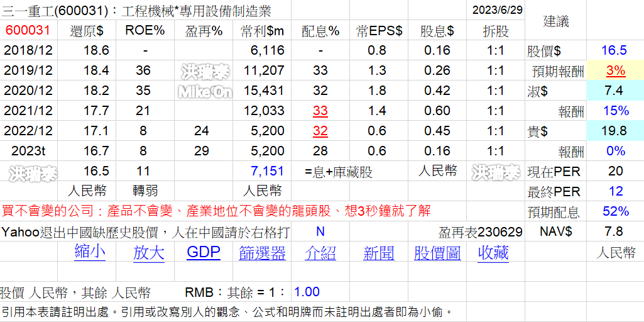This screenshot has height=322, width=644.
Task: Open the 篩選器 link
Action: click(x=262, y=252)
